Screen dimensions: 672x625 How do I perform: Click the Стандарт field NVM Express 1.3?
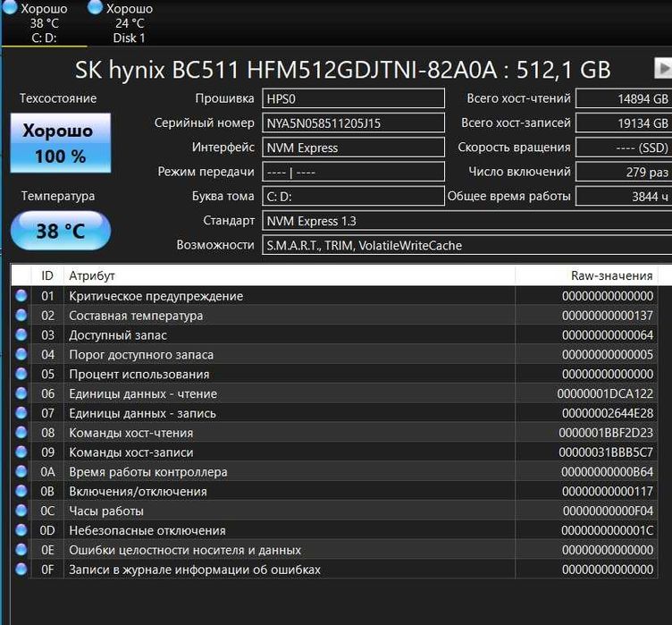pyautogui.click(x=467, y=221)
